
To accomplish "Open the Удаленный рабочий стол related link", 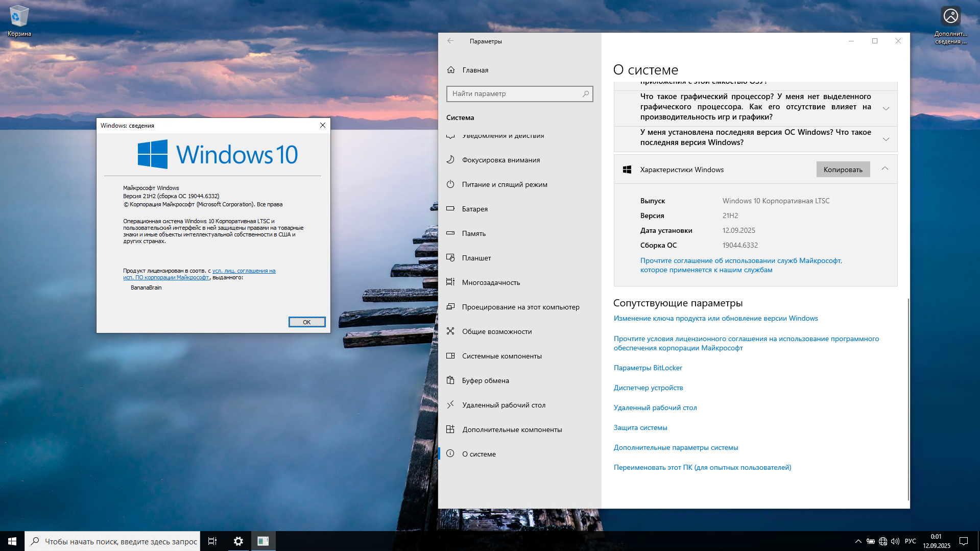I will coord(655,408).
